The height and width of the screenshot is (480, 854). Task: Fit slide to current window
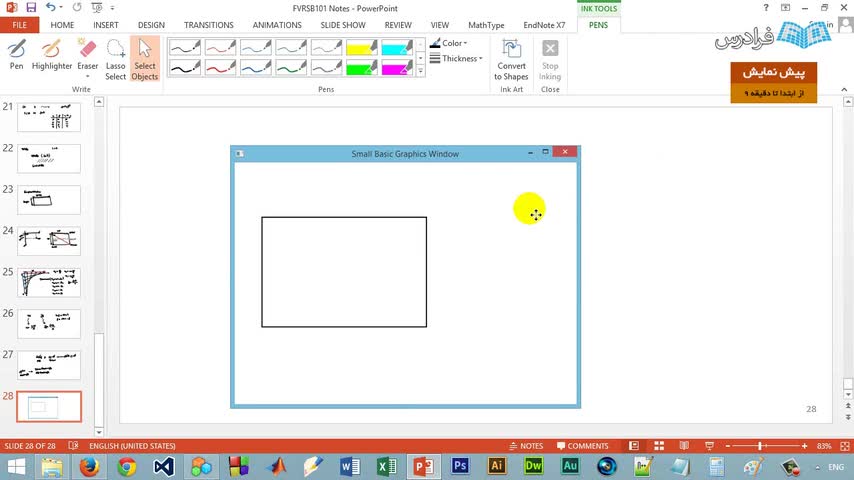pyautogui.click(x=845, y=446)
